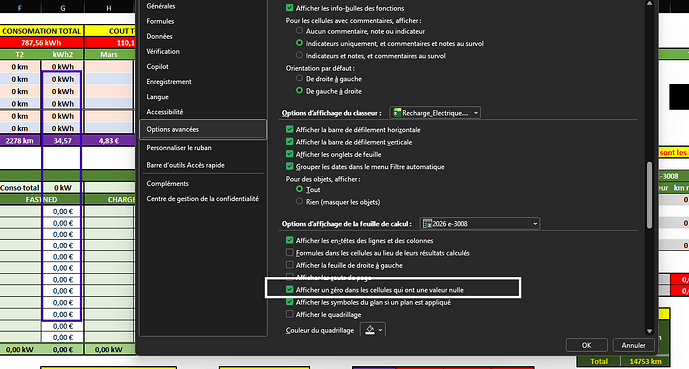The height and width of the screenshot is (369, 689).
Task: Toggle Afficher les info-bulles des fonctions
Action: tap(289, 8)
